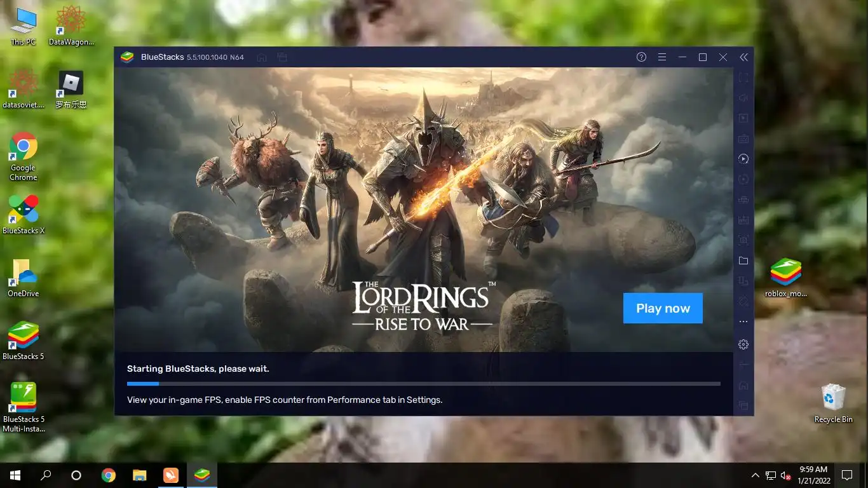Select the 罗布乐思 desktop shortcut
Image resolution: width=868 pixels, height=488 pixels.
pyautogui.click(x=71, y=89)
